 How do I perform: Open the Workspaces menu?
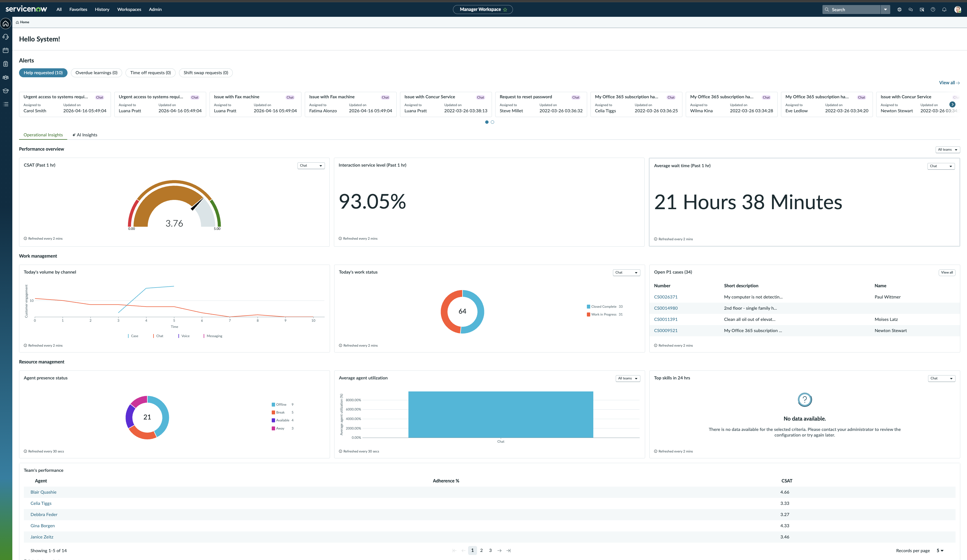(129, 10)
